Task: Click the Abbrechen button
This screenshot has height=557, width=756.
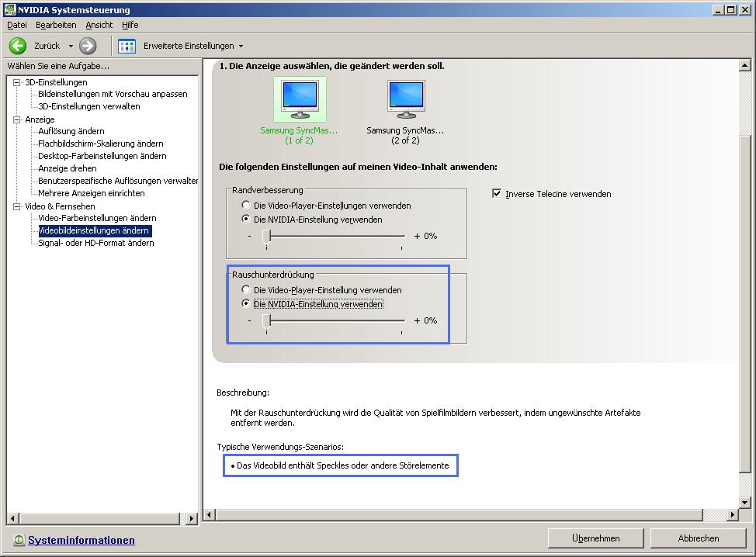Action: 698,538
